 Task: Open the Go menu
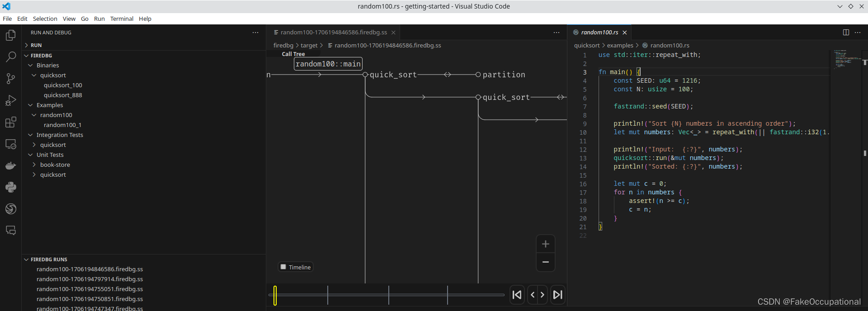point(85,19)
